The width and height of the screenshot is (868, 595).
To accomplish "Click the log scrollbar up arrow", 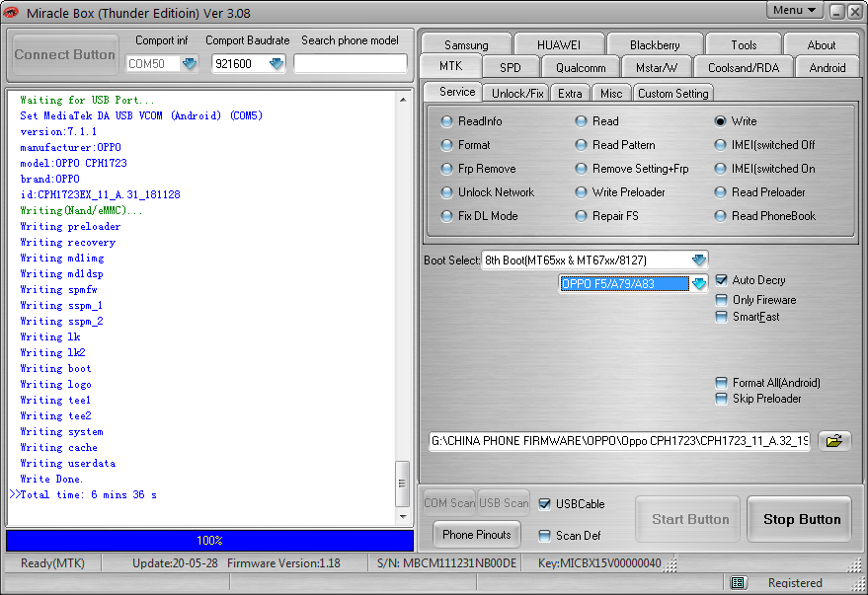I will [x=403, y=100].
